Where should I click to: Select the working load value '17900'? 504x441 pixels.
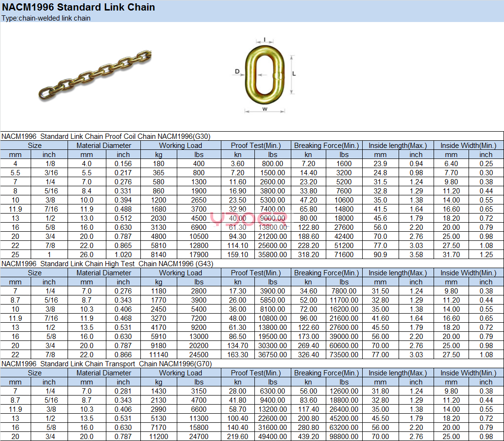point(199,255)
